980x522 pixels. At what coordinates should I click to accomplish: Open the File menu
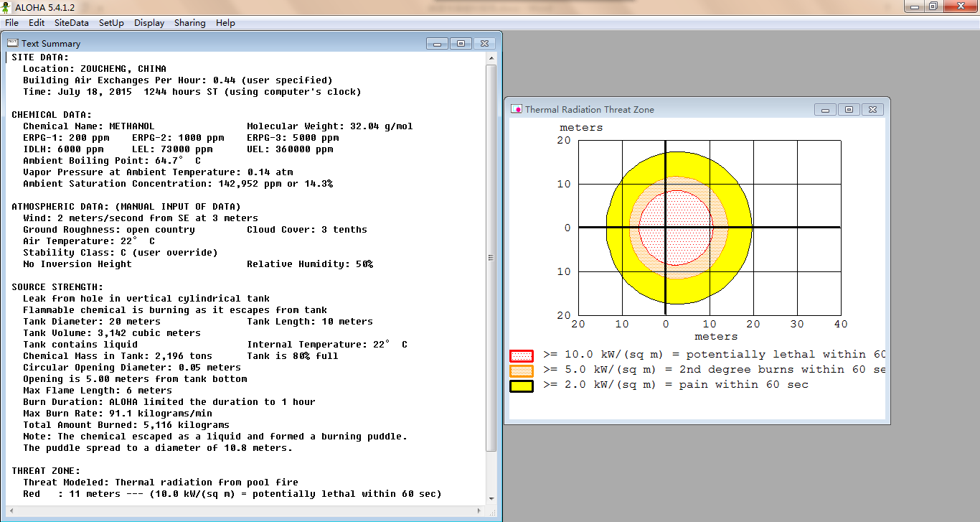(11, 23)
